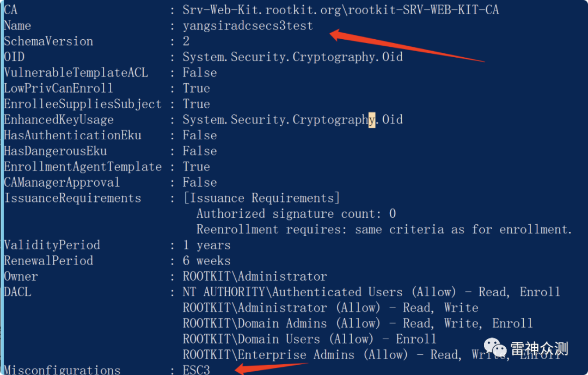
Task: Select the Authenticated Users DACL line
Action: tap(371, 292)
